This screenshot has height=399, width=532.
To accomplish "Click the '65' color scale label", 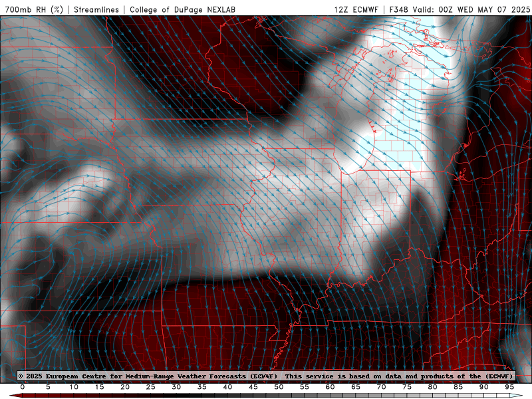I will point(356,387).
